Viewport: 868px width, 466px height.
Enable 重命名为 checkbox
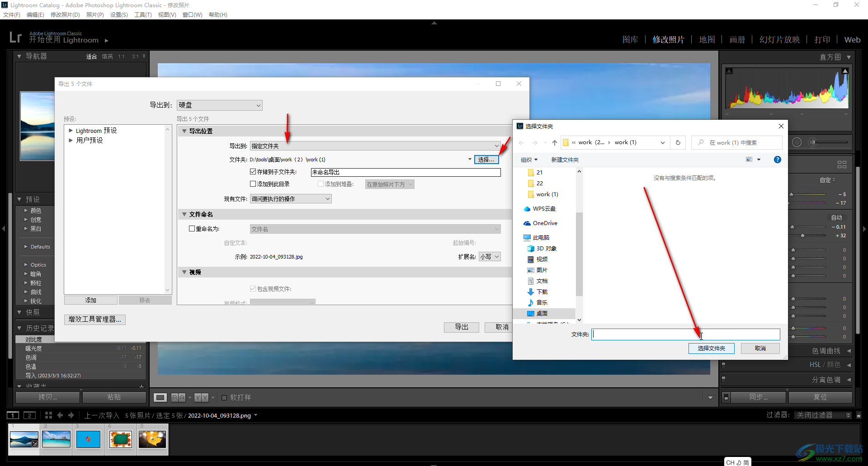192,229
